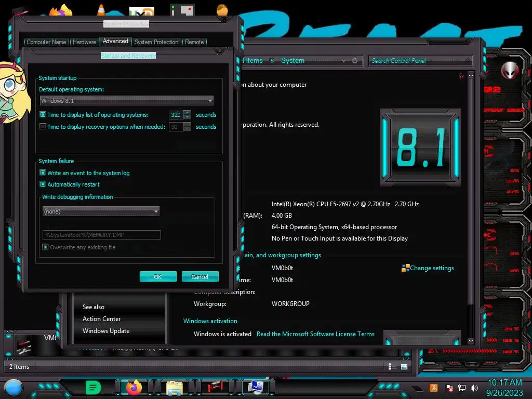Toggle Automatically restart checkbox
Viewport: 532px width, 399px height.
coord(43,184)
